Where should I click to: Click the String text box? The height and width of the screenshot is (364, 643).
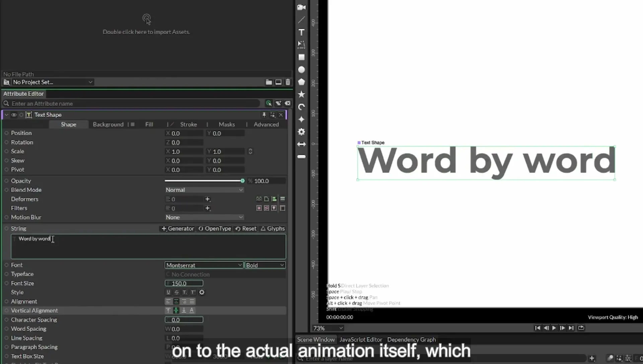148,247
